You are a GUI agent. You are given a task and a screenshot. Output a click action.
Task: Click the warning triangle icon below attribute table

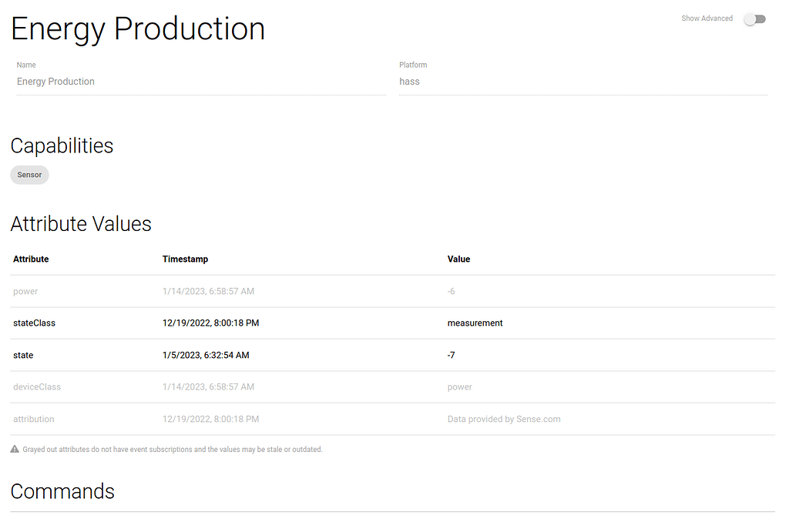coord(15,448)
